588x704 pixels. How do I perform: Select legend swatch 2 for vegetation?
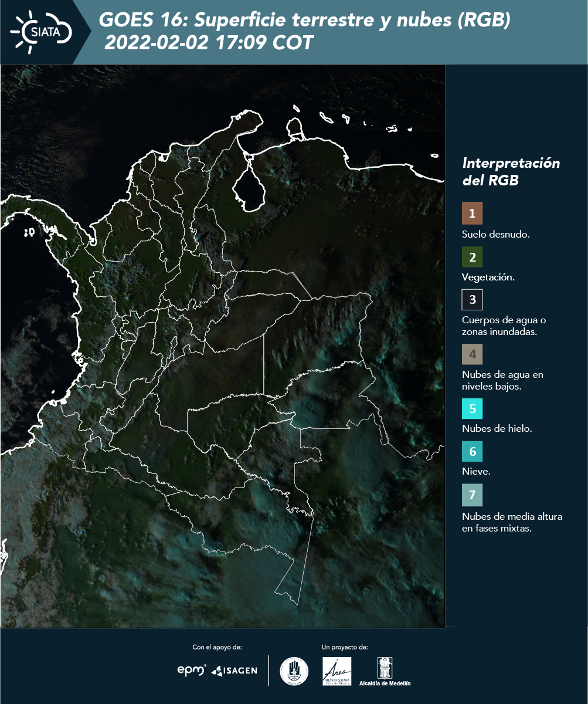472,257
